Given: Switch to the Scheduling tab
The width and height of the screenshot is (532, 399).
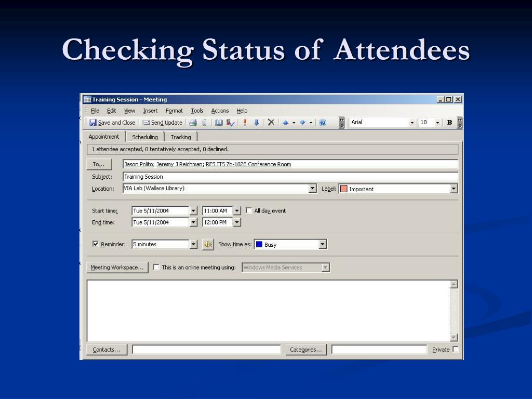Looking at the screenshot, I should 145,137.
